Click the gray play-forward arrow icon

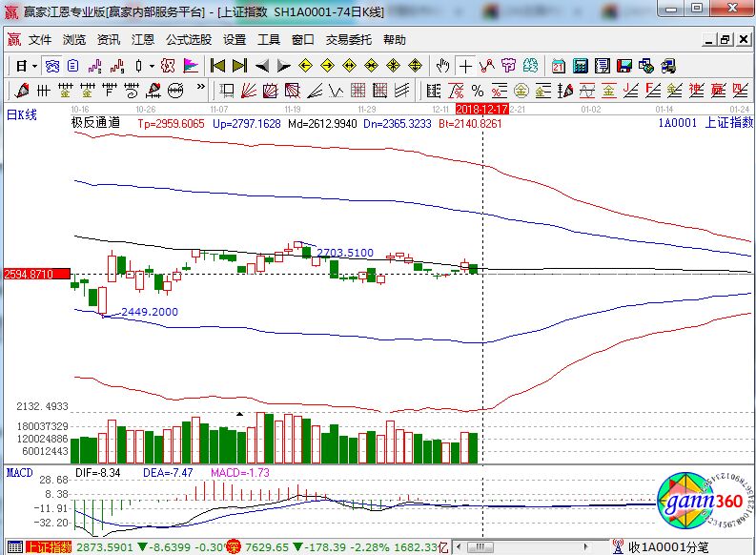point(283,66)
